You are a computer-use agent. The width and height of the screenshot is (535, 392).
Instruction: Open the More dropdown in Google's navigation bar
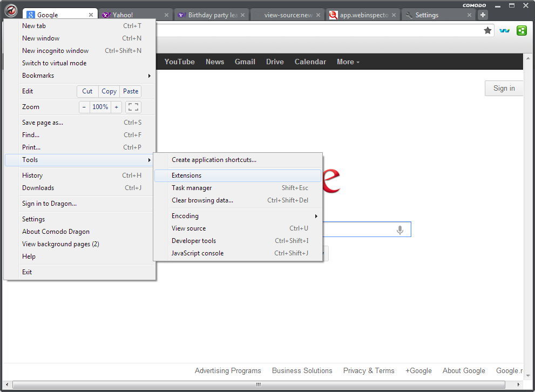[348, 62]
